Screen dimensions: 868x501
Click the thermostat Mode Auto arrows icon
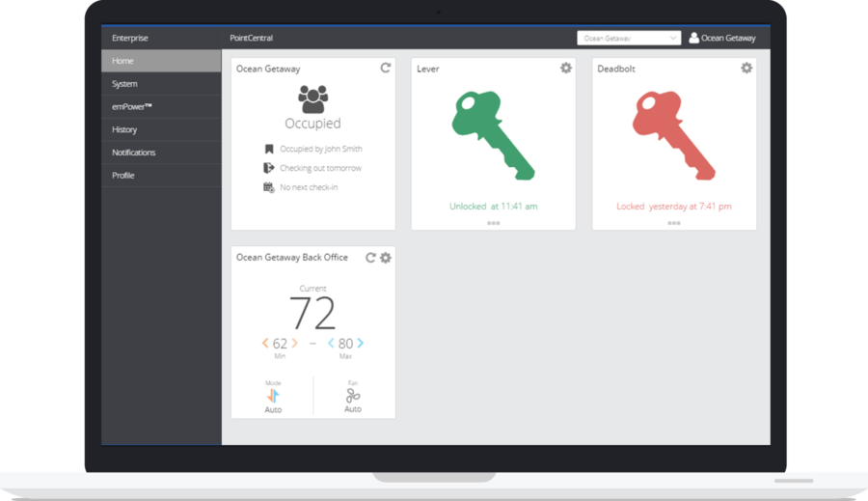[x=273, y=396]
